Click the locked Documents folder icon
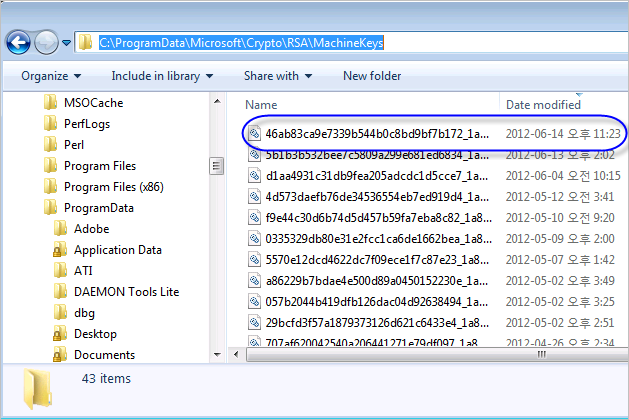This screenshot has width=629, height=420. point(60,355)
